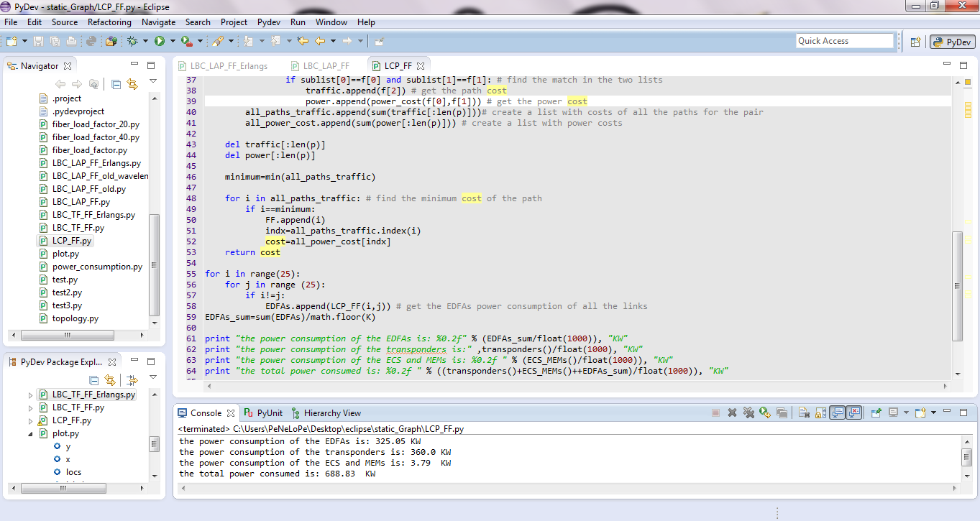This screenshot has width=980, height=521.
Task: Switch to the Hierarchy View tab
Action: tap(326, 413)
